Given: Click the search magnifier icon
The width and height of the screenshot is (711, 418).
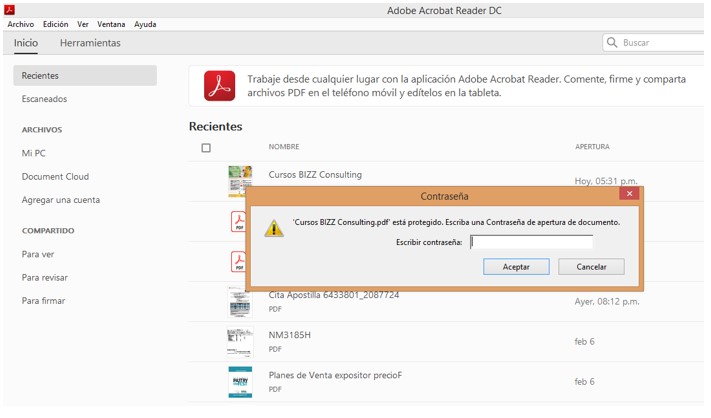Looking at the screenshot, I should 612,43.
